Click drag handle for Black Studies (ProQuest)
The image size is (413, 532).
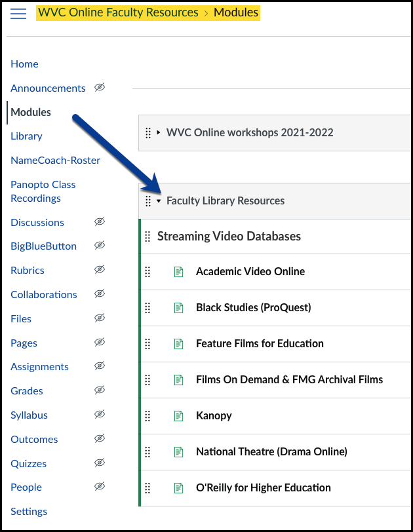pyautogui.click(x=147, y=308)
